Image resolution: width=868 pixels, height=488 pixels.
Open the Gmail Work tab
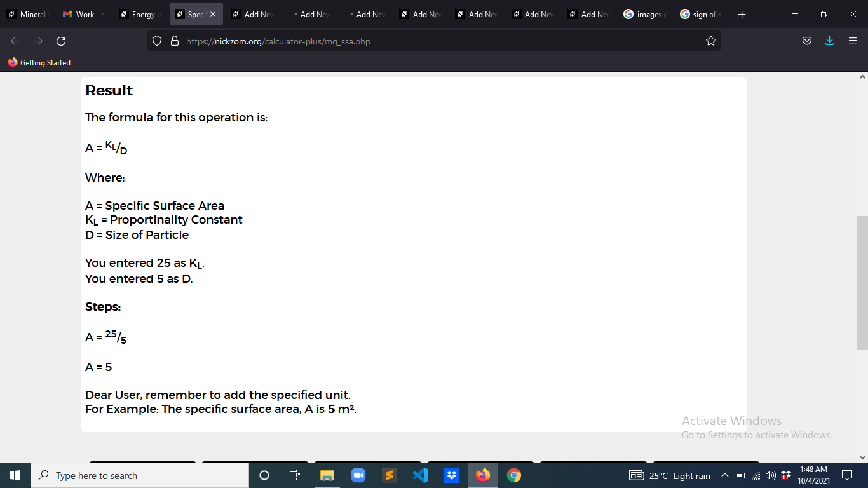tap(84, 14)
